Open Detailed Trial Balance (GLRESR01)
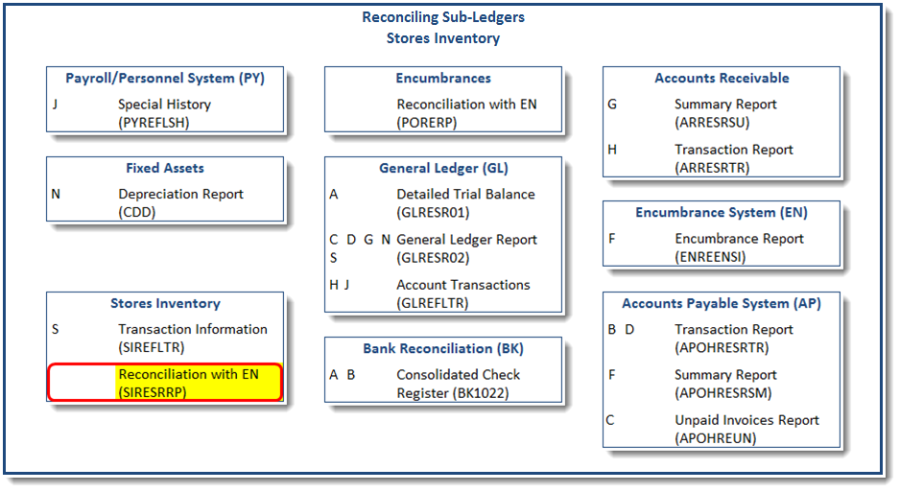Screen dimensions: 900x492 pos(465,203)
